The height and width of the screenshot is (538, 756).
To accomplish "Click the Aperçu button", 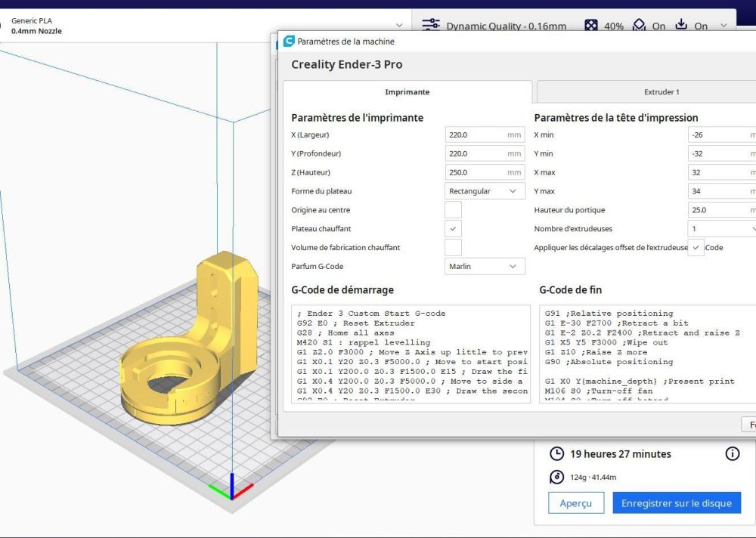I will pyautogui.click(x=576, y=502).
